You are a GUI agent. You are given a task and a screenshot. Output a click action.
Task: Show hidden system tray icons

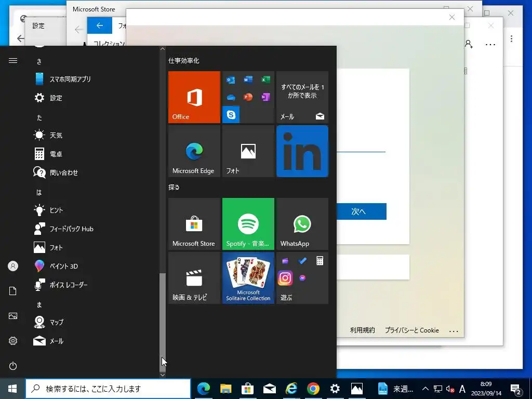tap(425, 389)
